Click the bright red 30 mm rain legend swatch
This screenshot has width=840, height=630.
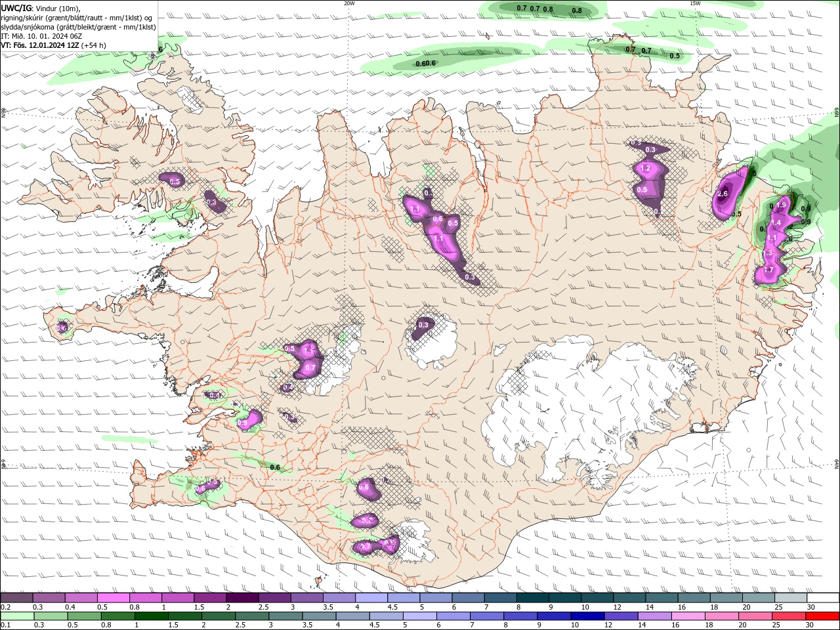pyautogui.click(x=822, y=616)
